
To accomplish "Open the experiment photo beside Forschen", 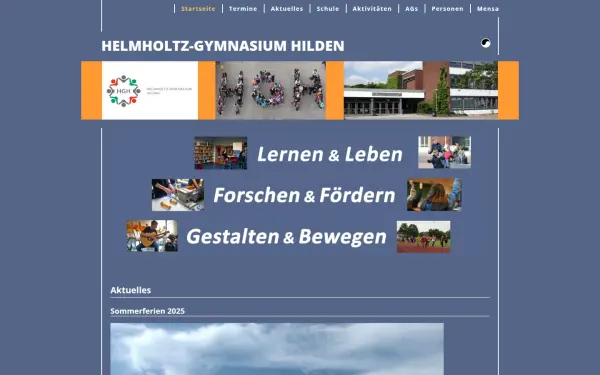I will [x=178, y=195].
